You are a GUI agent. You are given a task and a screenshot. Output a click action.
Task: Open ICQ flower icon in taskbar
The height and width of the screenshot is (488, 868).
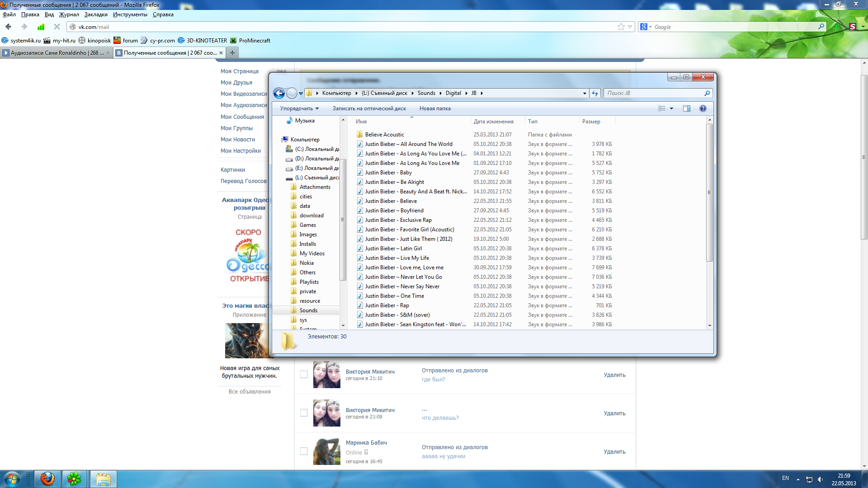point(74,479)
